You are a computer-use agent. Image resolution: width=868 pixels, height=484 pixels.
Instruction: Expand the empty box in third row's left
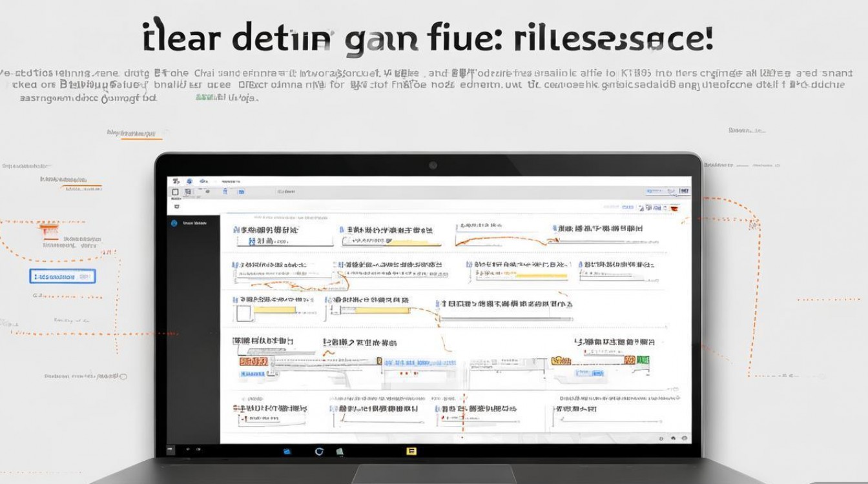tap(243, 313)
